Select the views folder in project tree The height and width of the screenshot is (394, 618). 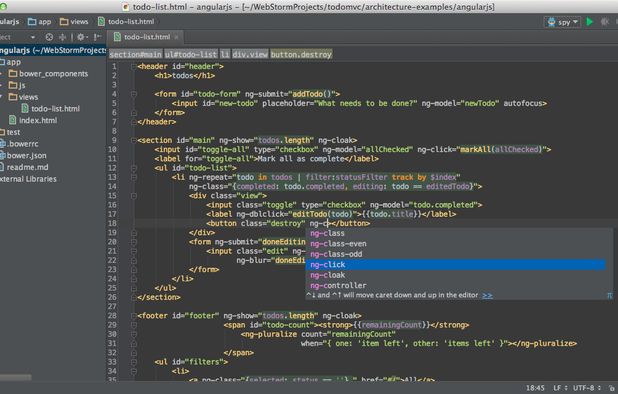pyautogui.click(x=23, y=97)
